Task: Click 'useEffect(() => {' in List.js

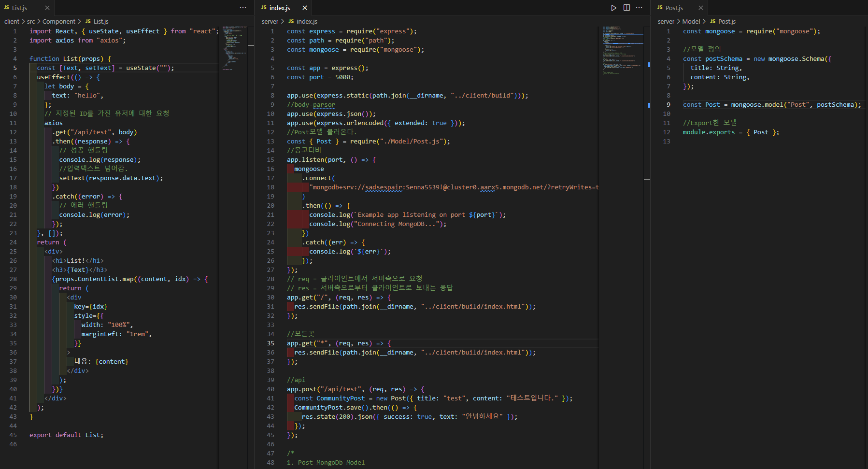Action: coord(68,77)
